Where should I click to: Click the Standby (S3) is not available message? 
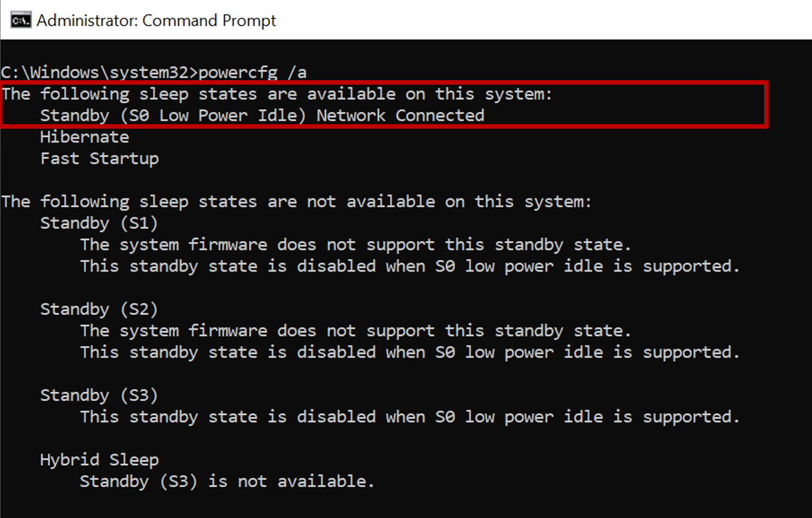[x=225, y=481]
